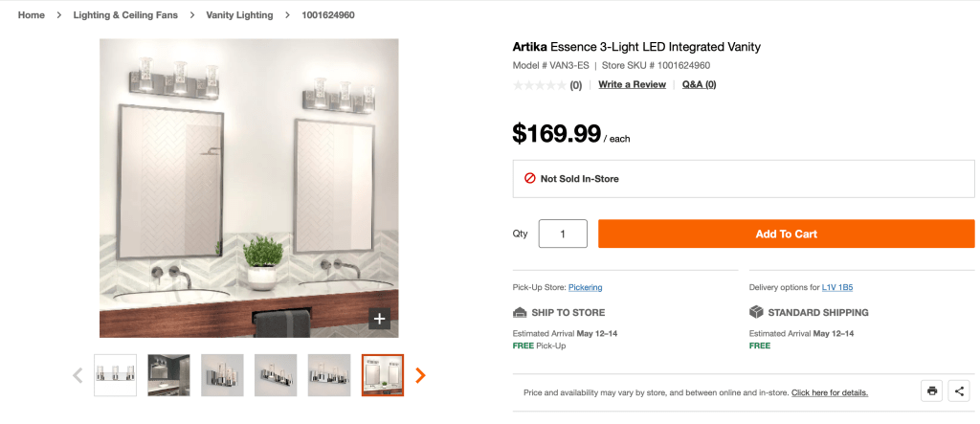The height and width of the screenshot is (424, 980).
Task: Open the Q&A (0) link
Action: point(699,84)
